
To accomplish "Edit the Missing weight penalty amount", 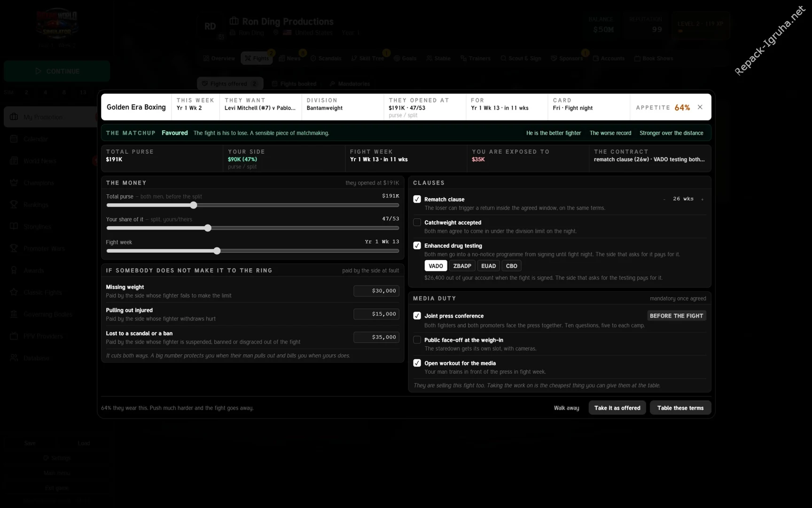I will click(376, 291).
